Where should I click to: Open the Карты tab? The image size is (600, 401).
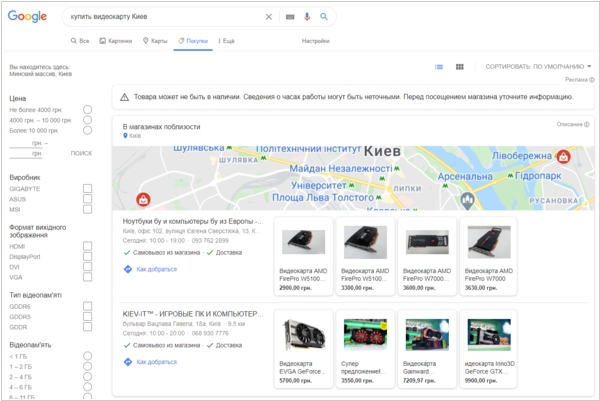[155, 41]
